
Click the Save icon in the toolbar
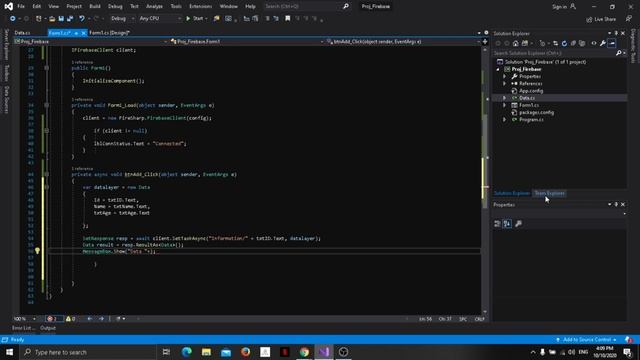(x=61, y=19)
